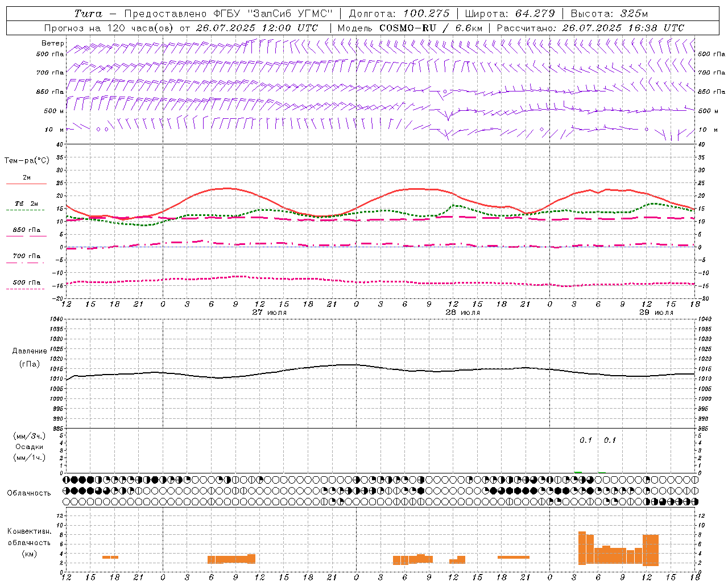
Task: Click the station name "Tura" in the header
Action: [x=88, y=14]
